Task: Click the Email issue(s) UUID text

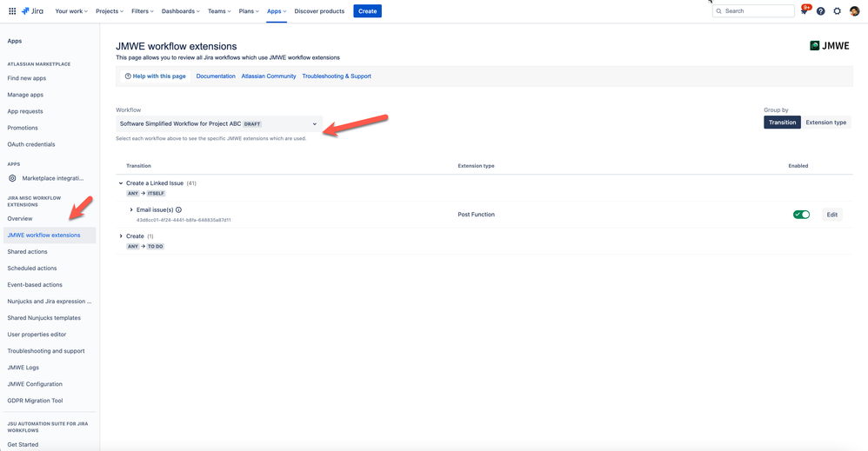Action: point(184,220)
